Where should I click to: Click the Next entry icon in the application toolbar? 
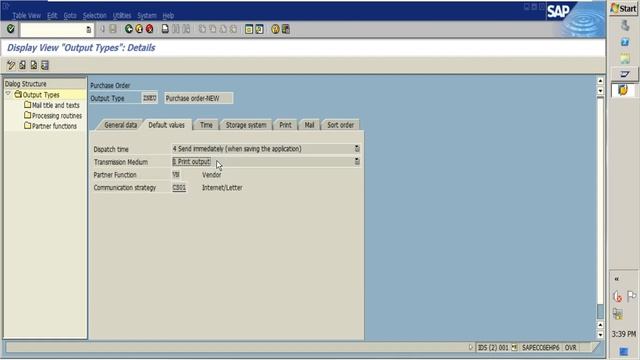34,65
